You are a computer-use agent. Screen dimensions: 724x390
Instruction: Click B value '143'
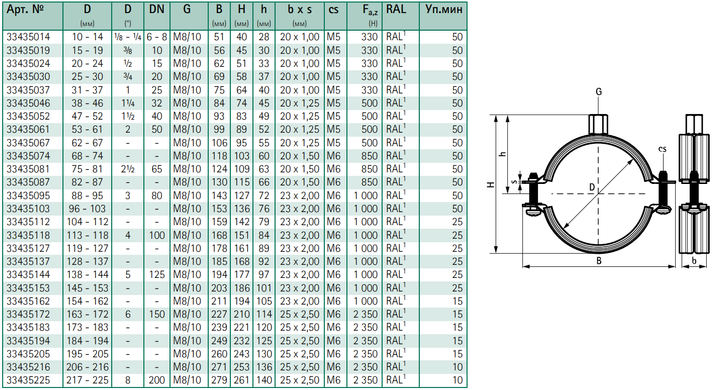219,196
